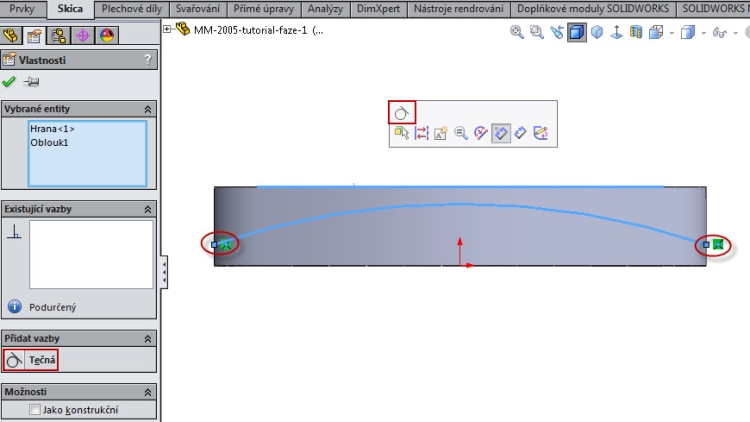Click the arc sketch tool icon
Screen dimensions: 750x422
click(x=481, y=133)
